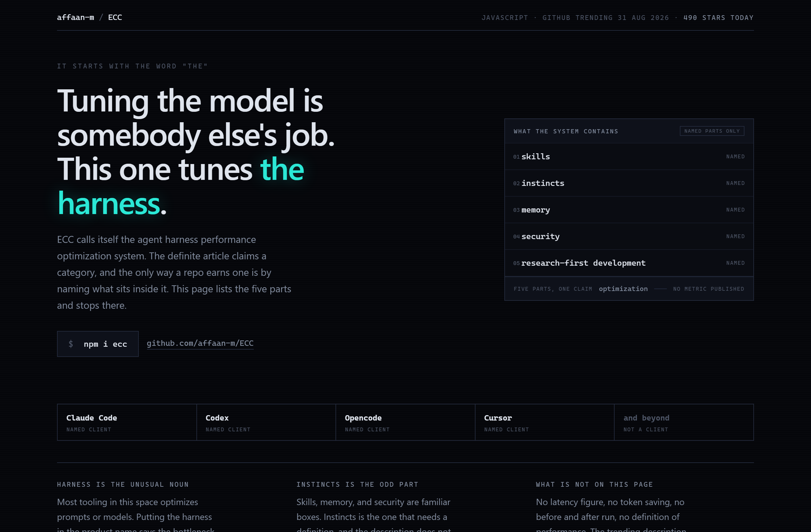Select the research-first development row
811x532 pixels.
tap(629, 263)
